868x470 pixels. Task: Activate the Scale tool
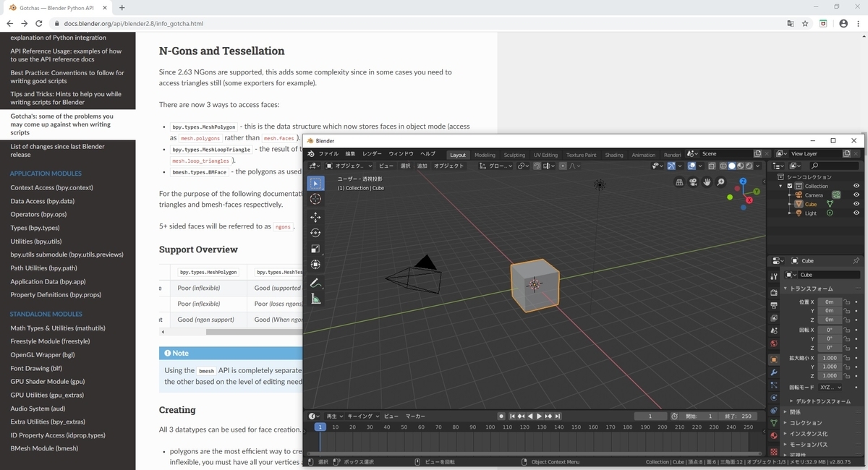click(315, 249)
